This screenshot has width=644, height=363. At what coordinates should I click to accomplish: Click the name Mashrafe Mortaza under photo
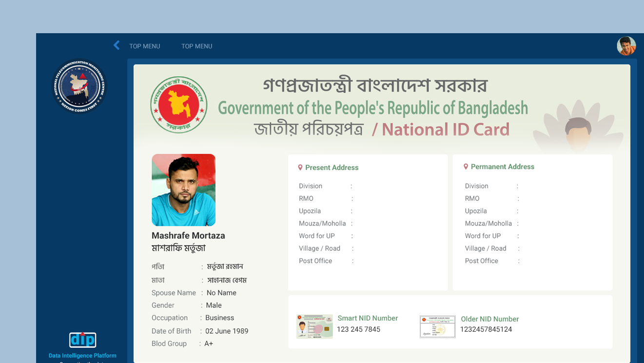coord(188,236)
